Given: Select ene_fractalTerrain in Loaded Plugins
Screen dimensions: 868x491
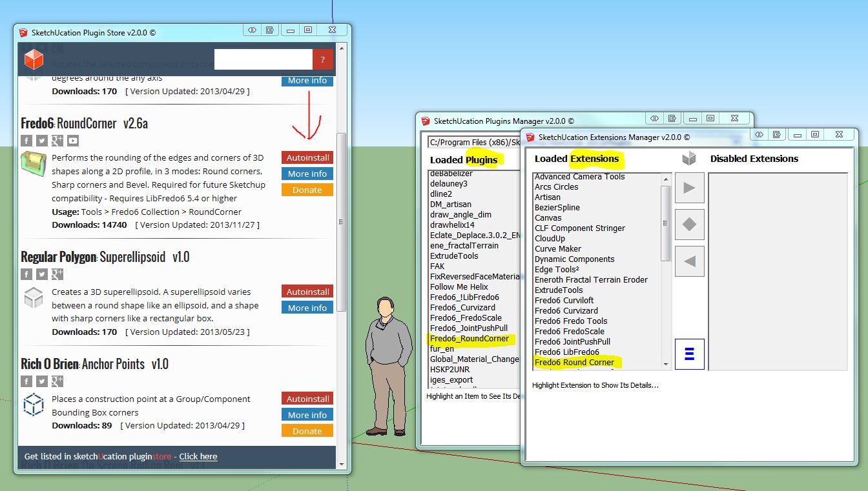Looking at the screenshot, I should point(464,245).
